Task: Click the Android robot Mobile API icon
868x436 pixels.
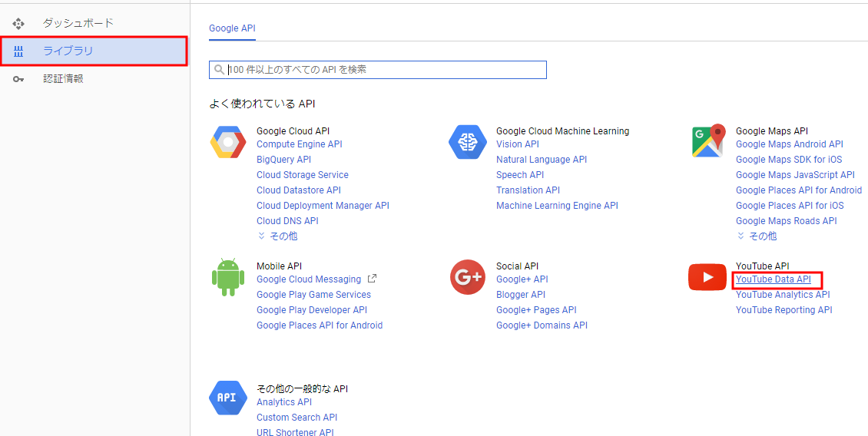Action: coord(228,276)
